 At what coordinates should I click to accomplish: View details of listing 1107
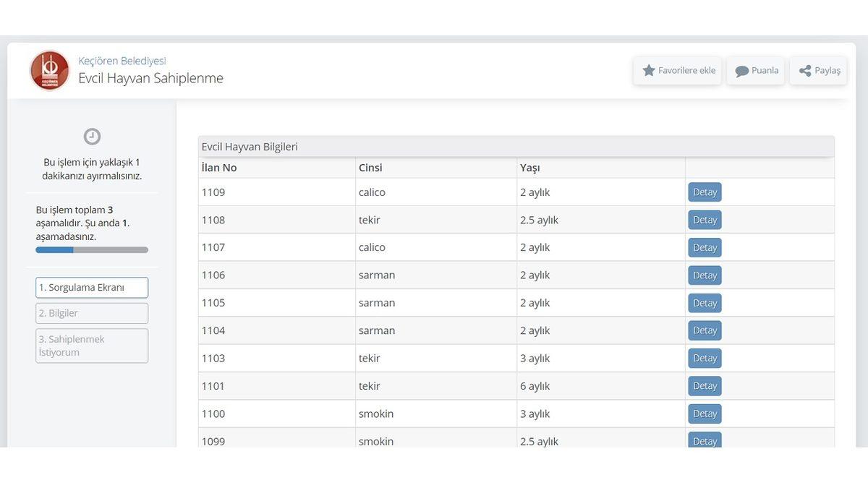(x=705, y=247)
